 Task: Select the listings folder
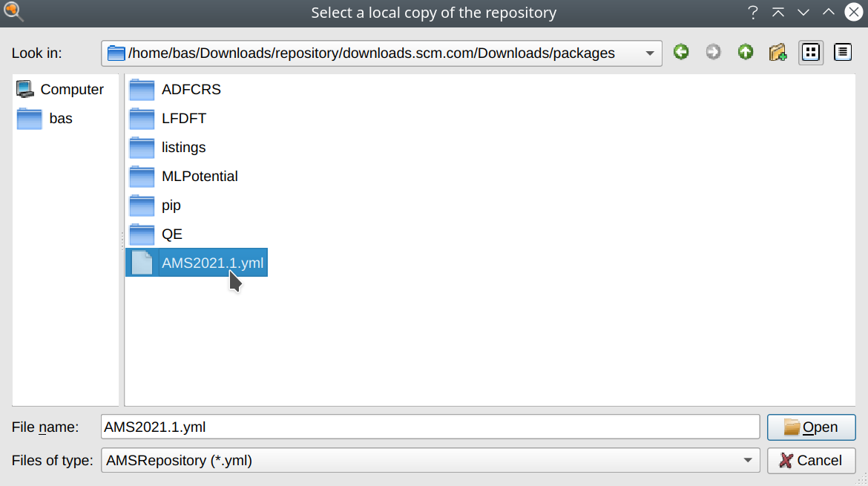click(x=167, y=147)
